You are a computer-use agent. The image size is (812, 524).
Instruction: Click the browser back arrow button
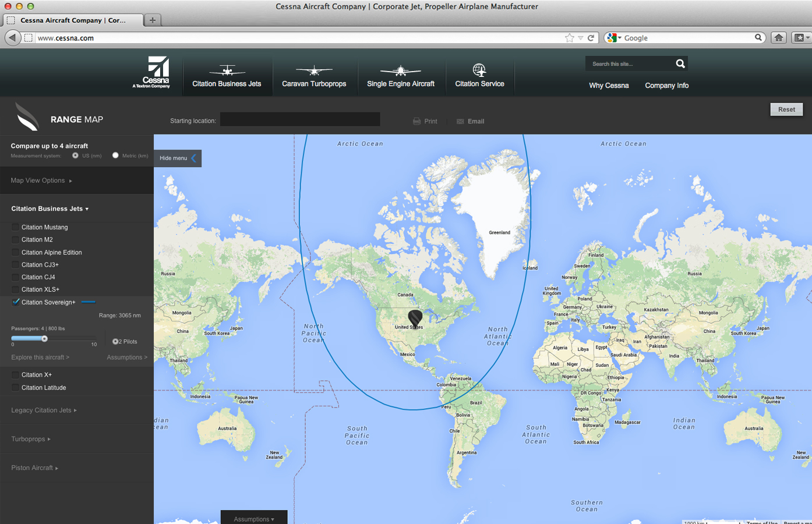[x=13, y=38]
